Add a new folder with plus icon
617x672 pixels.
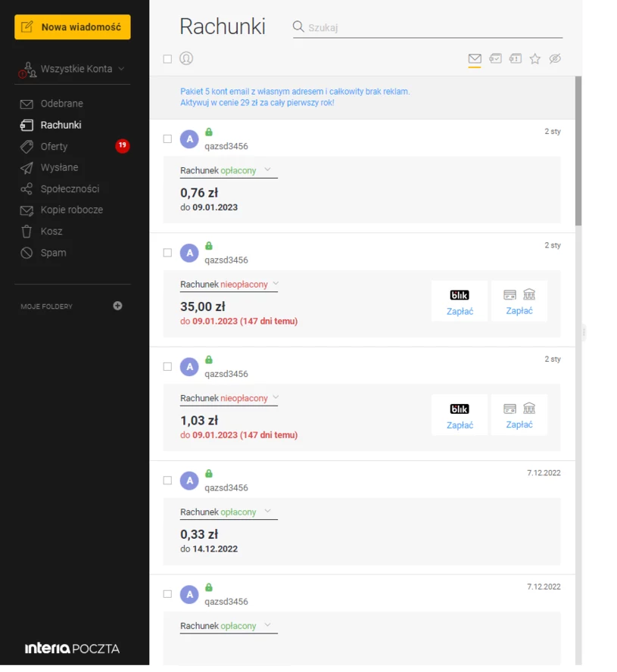pyautogui.click(x=117, y=306)
